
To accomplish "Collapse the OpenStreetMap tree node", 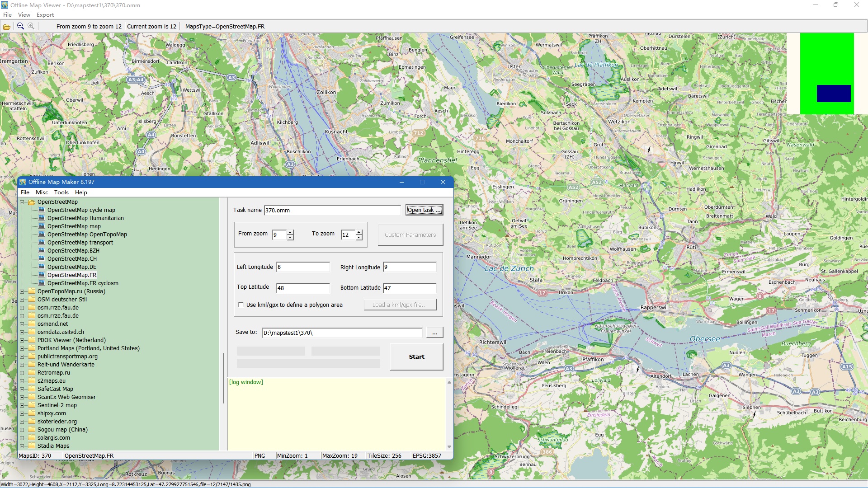I will pyautogui.click(x=22, y=202).
